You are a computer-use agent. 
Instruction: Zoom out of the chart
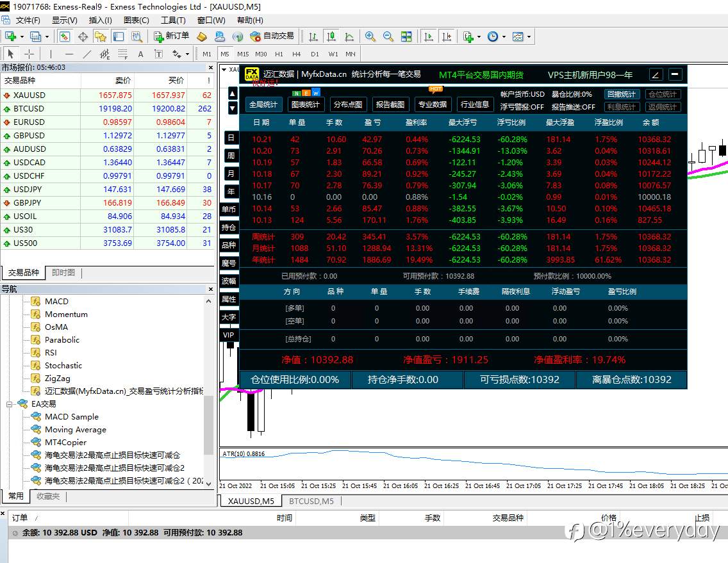(388, 37)
